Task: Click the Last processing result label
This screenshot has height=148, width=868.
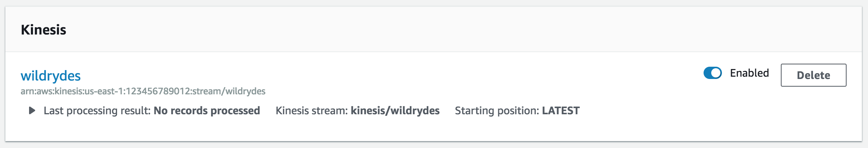Action: 97,110
